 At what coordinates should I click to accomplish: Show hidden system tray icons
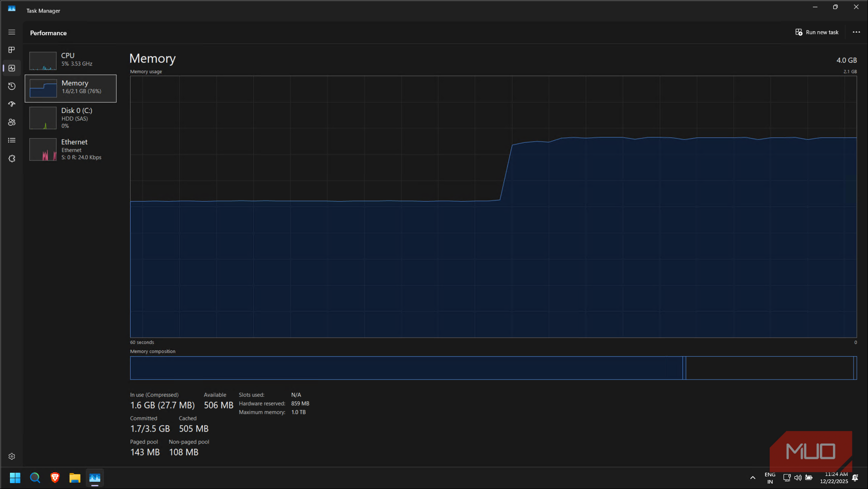(x=752, y=478)
